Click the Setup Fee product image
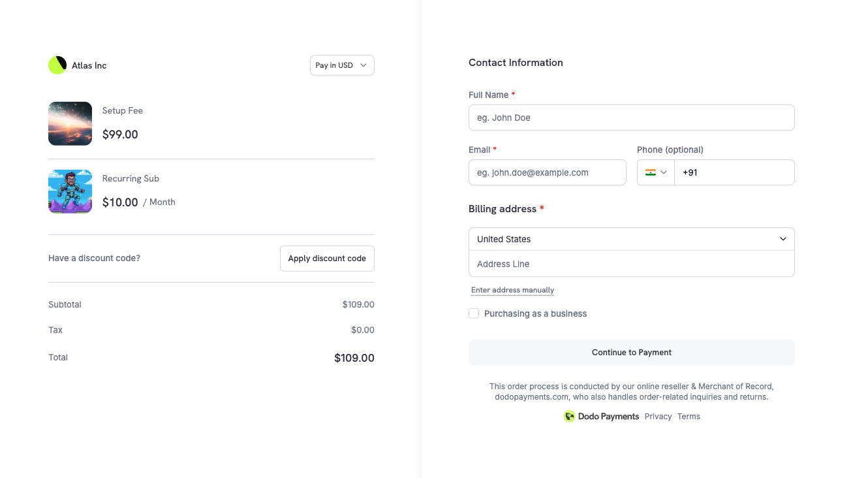868x478 pixels. [70, 123]
